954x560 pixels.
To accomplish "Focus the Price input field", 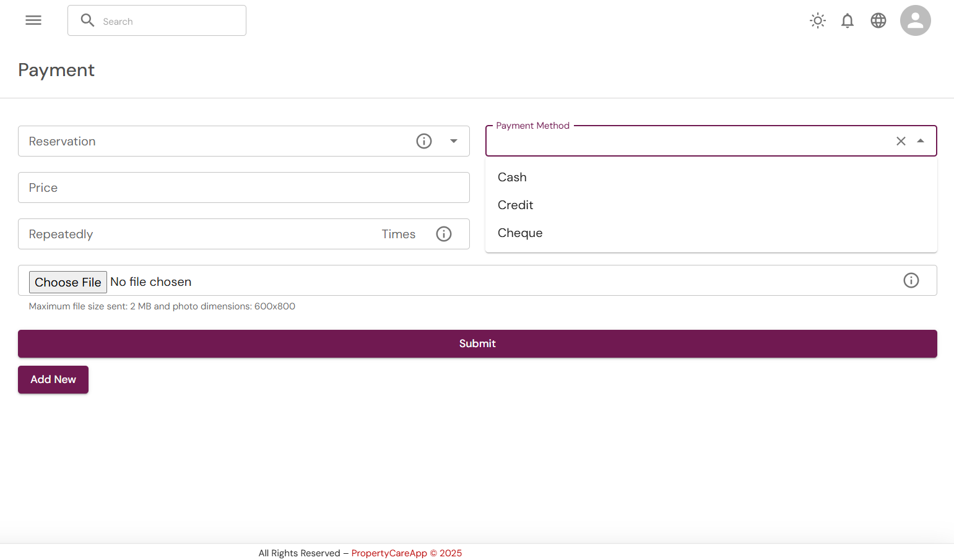I will click(243, 187).
